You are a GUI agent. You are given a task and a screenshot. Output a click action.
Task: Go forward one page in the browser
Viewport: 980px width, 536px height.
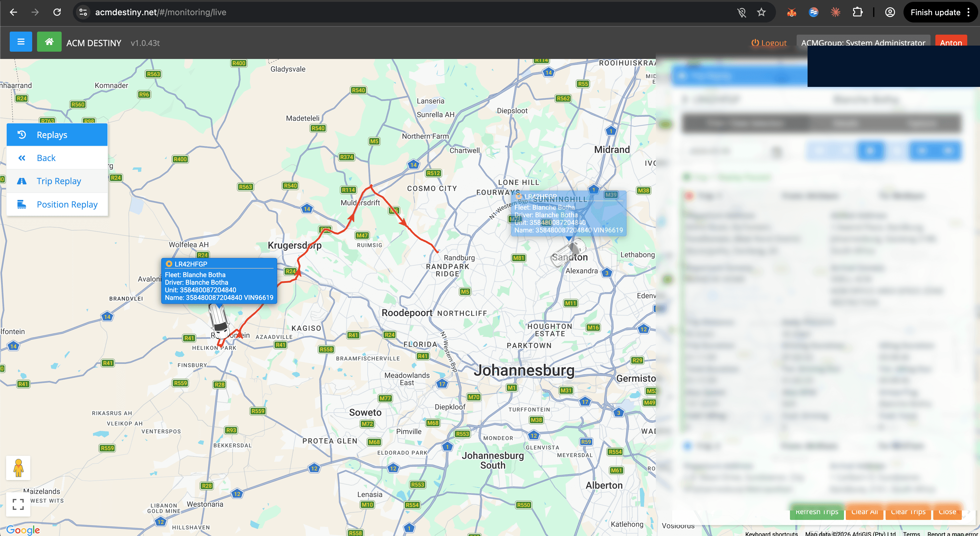click(35, 12)
